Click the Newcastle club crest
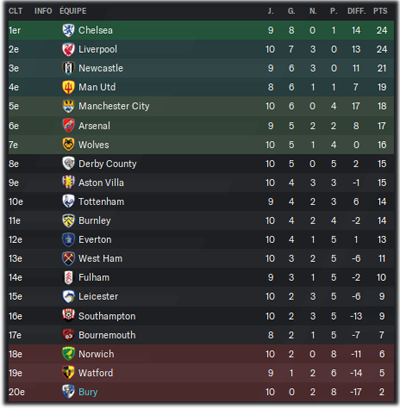This screenshot has height=409, width=400. 68,68
